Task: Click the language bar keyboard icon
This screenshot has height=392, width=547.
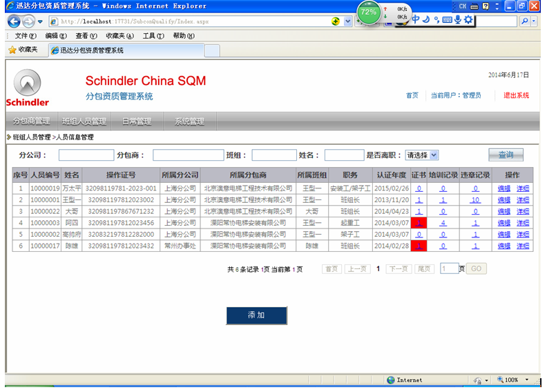Action: pos(474,6)
